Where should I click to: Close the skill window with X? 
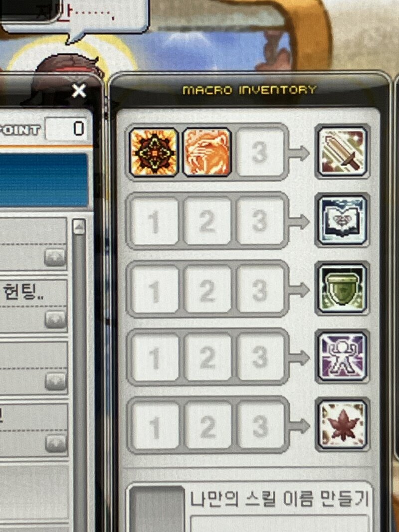pos(79,91)
